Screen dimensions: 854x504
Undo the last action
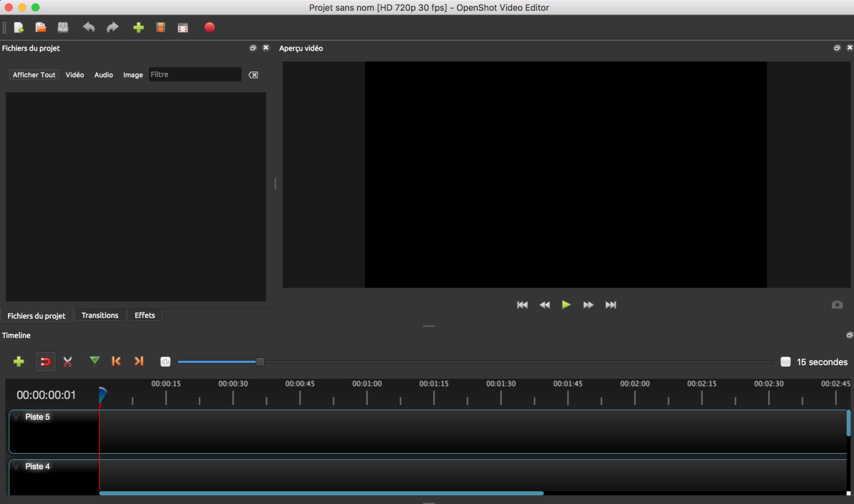pyautogui.click(x=89, y=28)
